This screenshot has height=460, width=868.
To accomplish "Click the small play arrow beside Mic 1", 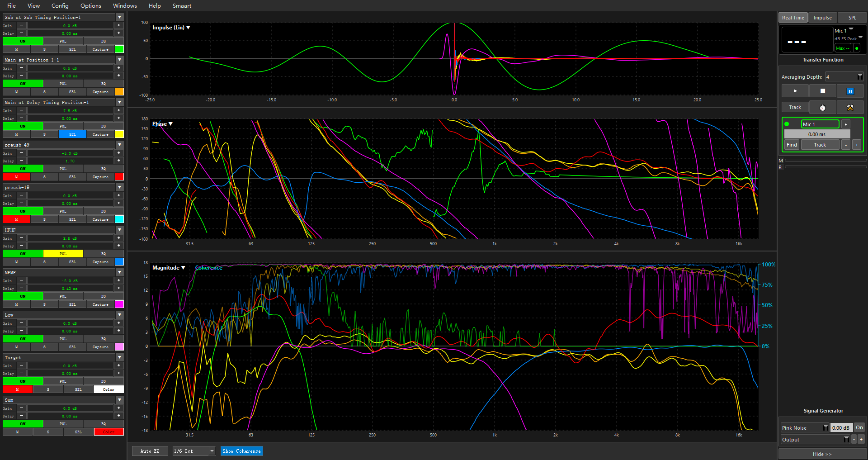I will (845, 124).
